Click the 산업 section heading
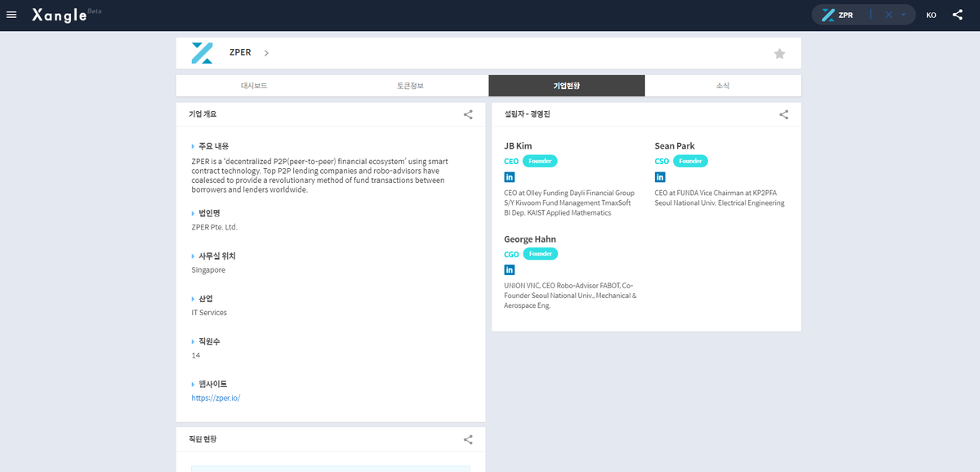 tap(206, 298)
